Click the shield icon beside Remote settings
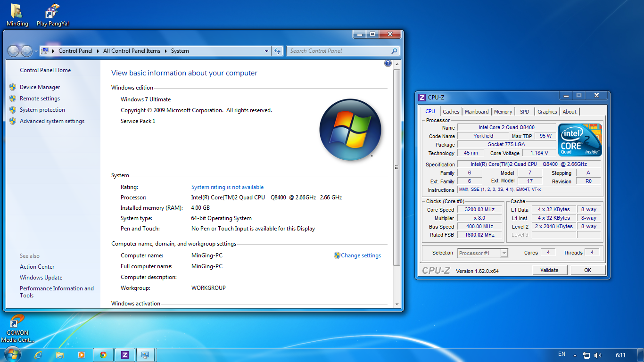 tap(13, 99)
